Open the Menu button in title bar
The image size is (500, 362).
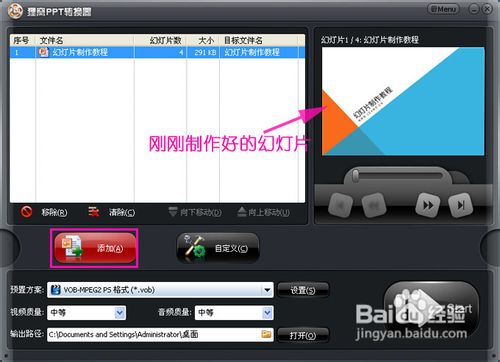pyautogui.click(x=443, y=9)
